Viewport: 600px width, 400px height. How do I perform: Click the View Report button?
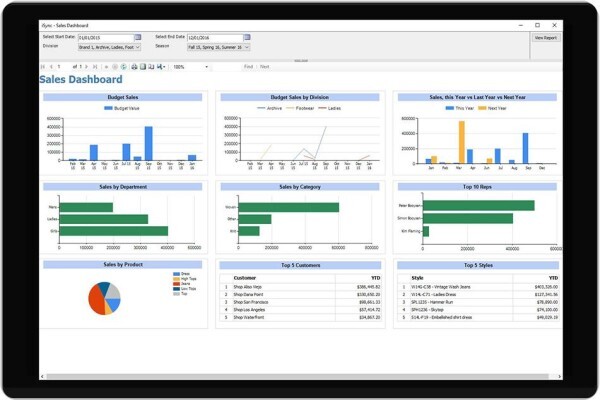546,38
